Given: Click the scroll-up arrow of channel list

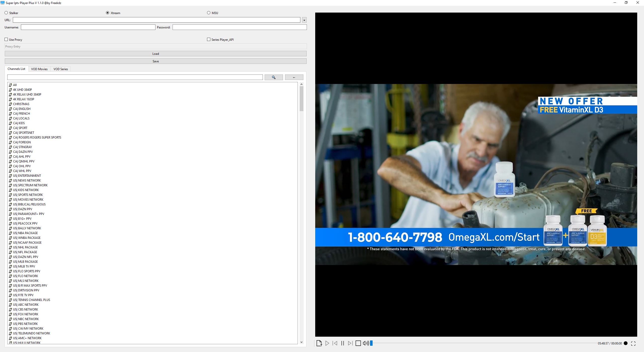Looking at the screenshot, I should coord(301,84).
